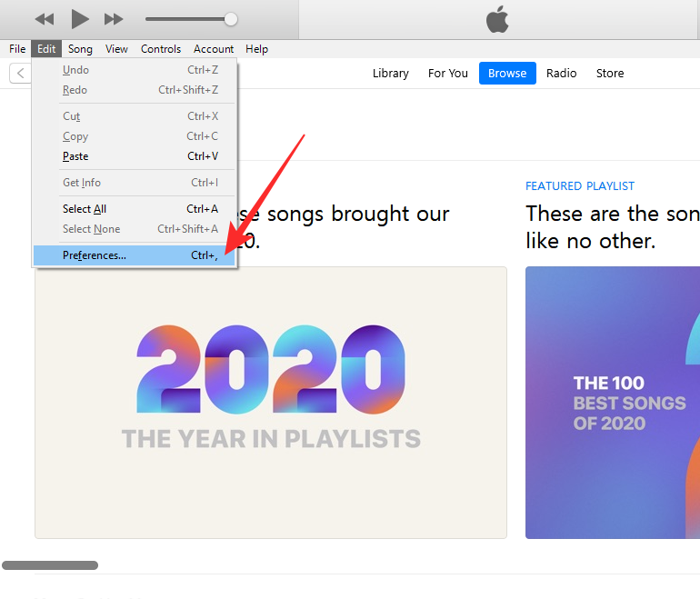Open the File menu
Image resolution: width=700 pixels, height=599 pixels.
17,49
